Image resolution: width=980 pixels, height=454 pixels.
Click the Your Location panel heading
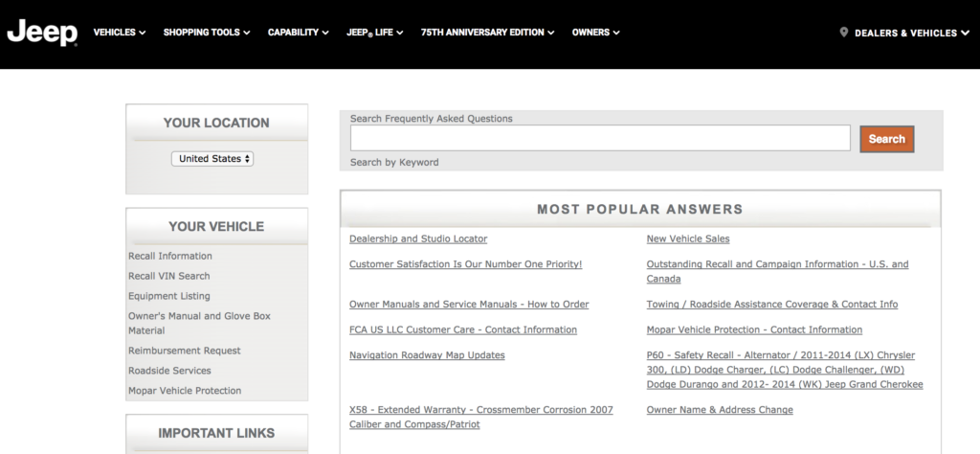coord(216,124)
